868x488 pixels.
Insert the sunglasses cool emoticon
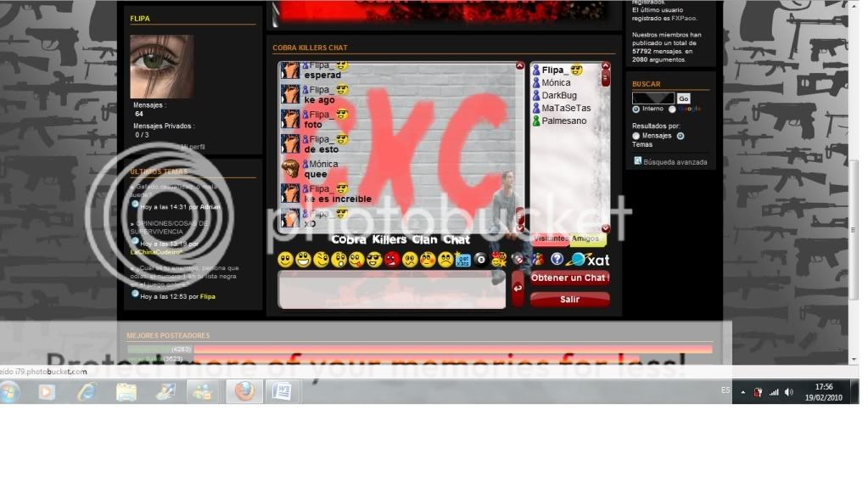(374, 260)
